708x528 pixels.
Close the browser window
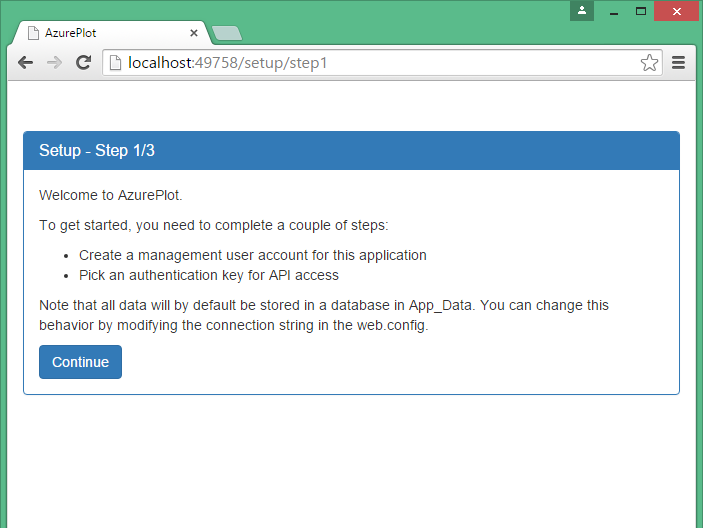[677, 12]
